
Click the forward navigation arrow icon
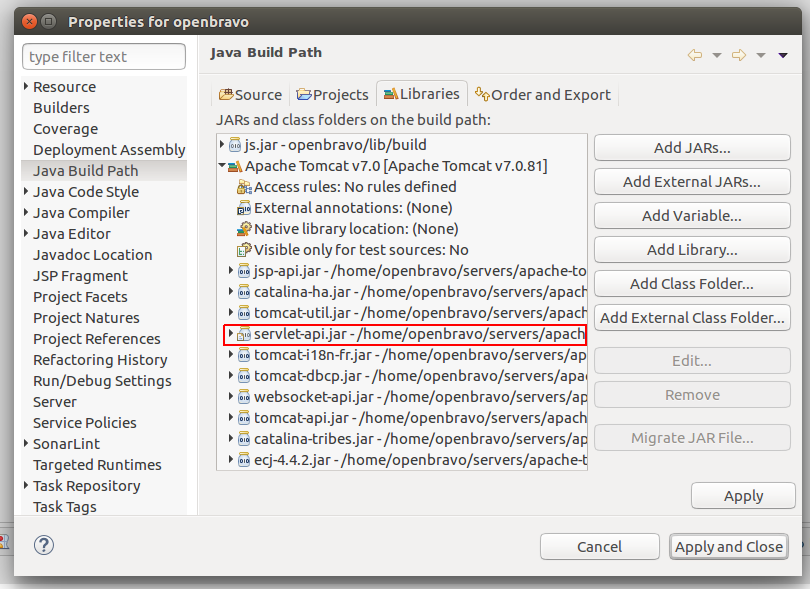[739, 55]
